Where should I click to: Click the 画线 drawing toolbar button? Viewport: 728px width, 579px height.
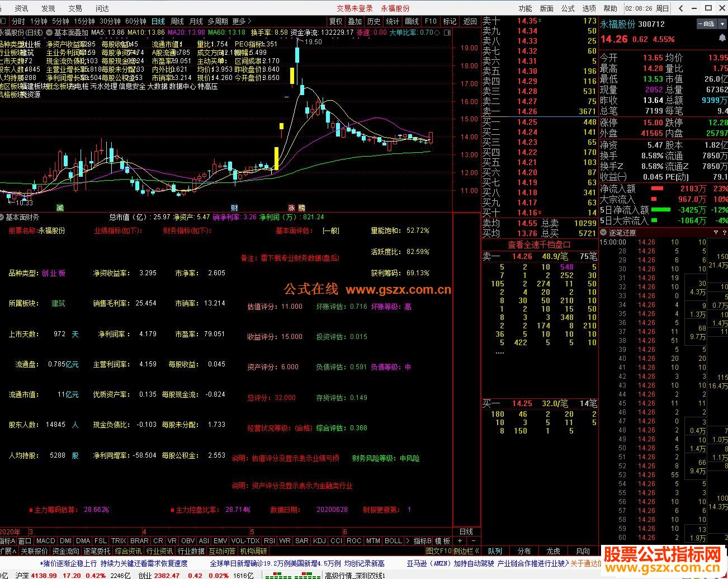412,21
